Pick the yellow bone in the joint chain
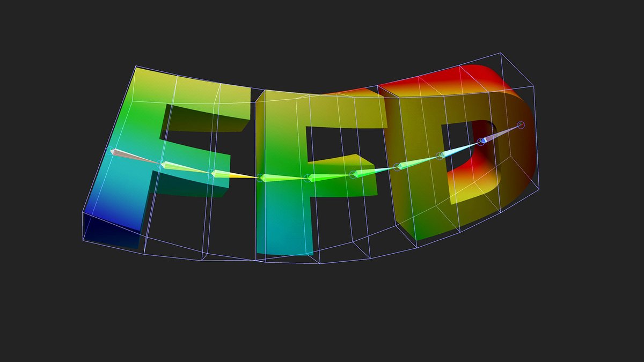Screen dimensions: 644x362 pos(235,175)
